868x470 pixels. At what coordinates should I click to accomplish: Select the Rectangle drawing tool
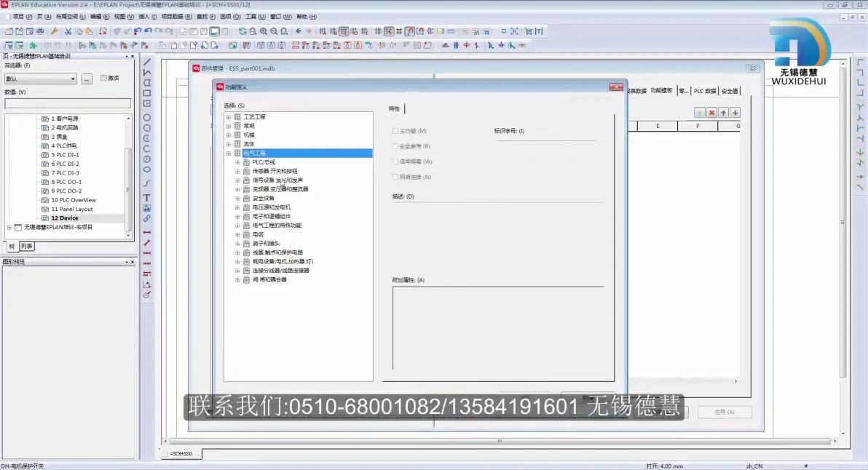click(146, 93)
